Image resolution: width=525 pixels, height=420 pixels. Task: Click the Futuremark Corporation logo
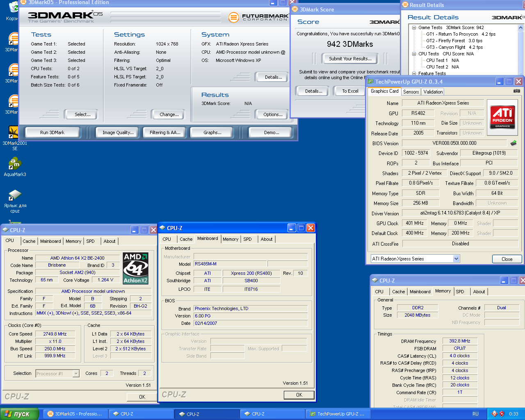click(258, 17)
